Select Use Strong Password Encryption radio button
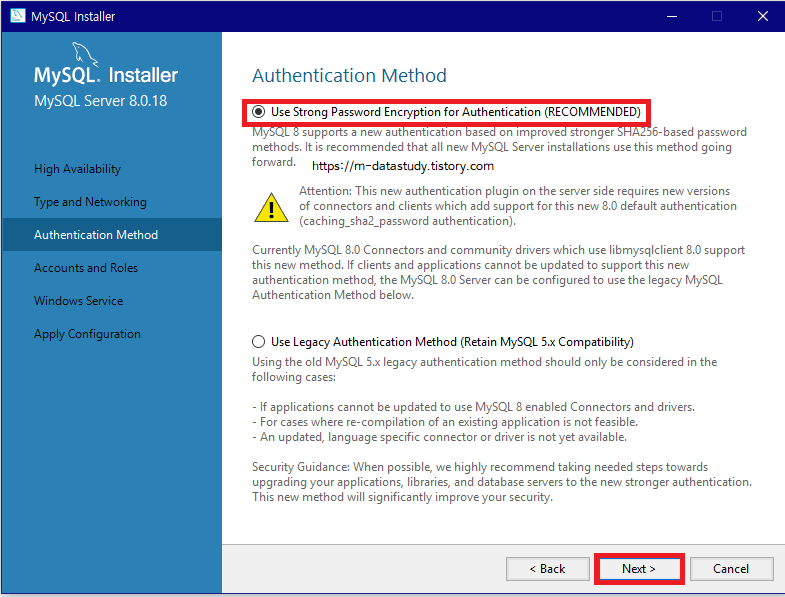This screenshot has height=597, width=785. [x=258, y=112]
